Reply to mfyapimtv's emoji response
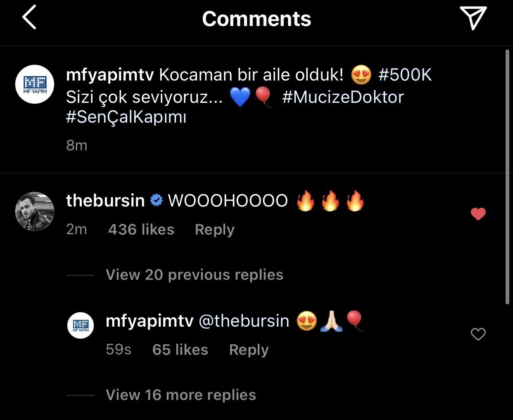The width and height of the screenshot is (513, 420). point(249,350)
